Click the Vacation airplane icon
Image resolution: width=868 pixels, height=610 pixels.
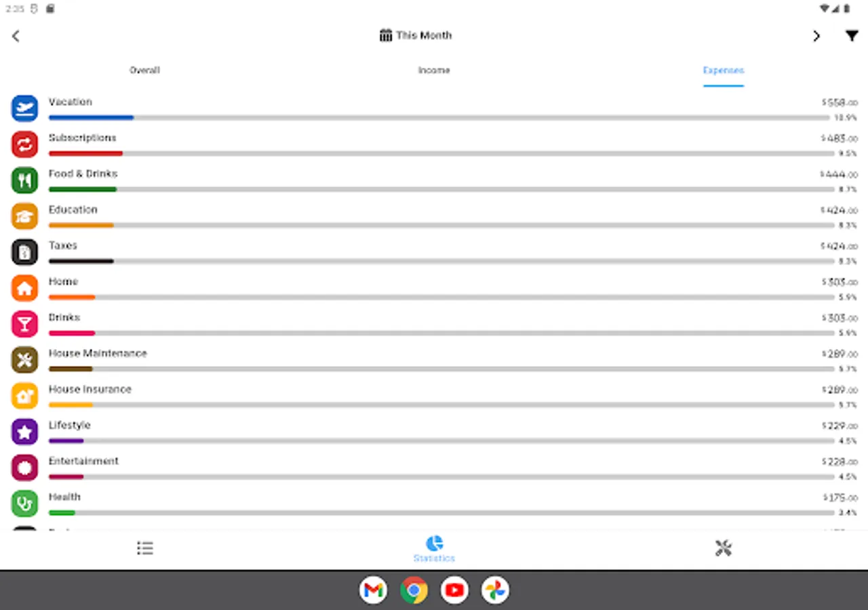[24, 108]
